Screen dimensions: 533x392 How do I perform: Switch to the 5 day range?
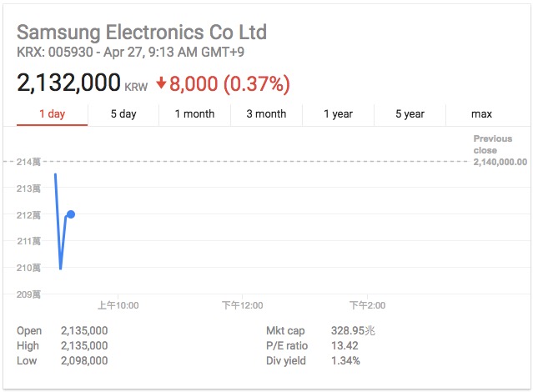123,114
